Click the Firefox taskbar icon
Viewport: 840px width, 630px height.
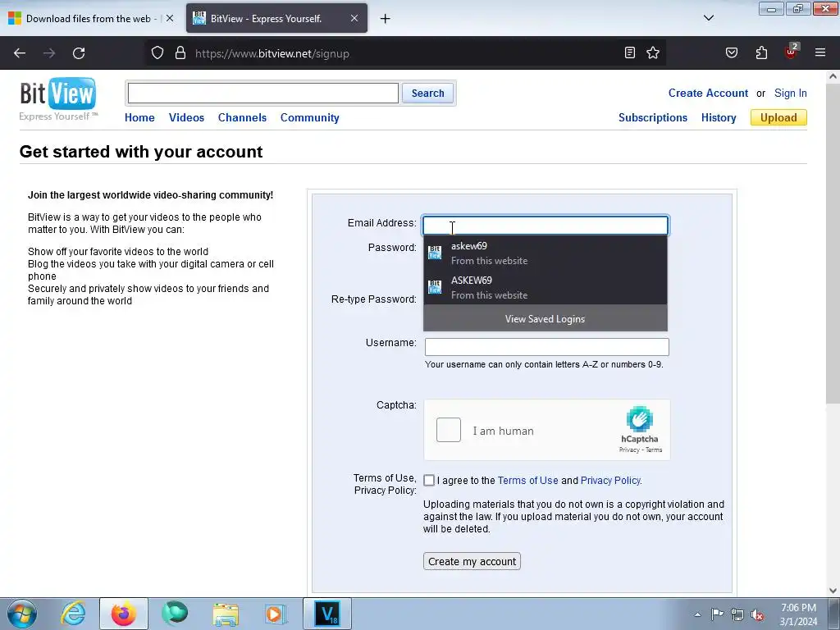(124, 614)
